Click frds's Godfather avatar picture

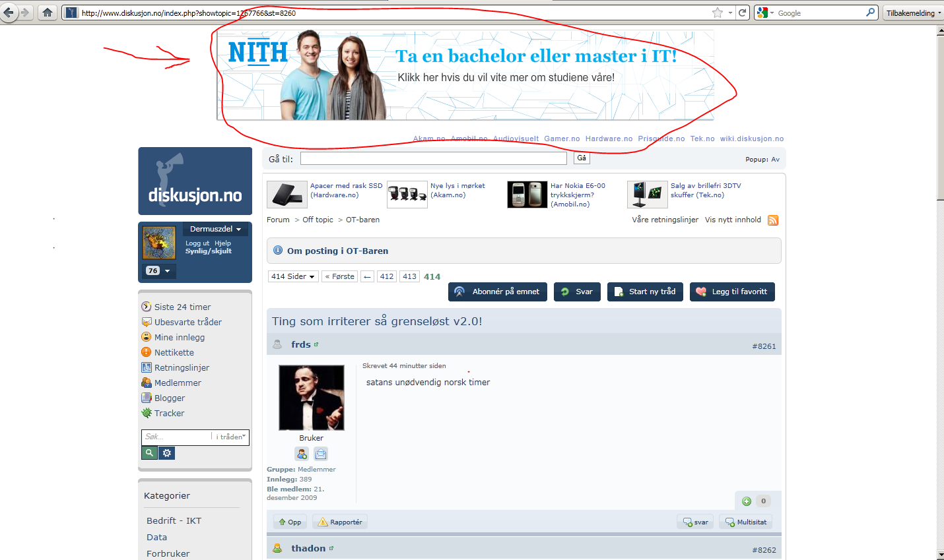click(x=312, y=398)
